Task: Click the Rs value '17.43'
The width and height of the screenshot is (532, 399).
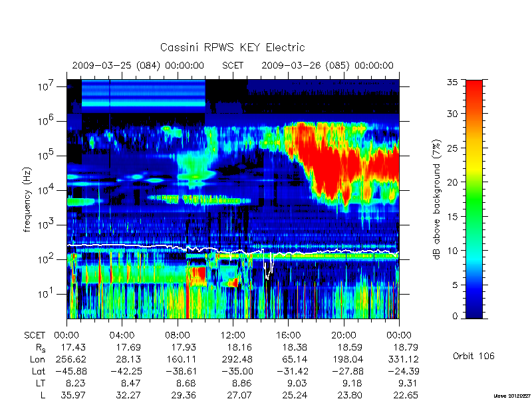Action: (x=73, y=347)
